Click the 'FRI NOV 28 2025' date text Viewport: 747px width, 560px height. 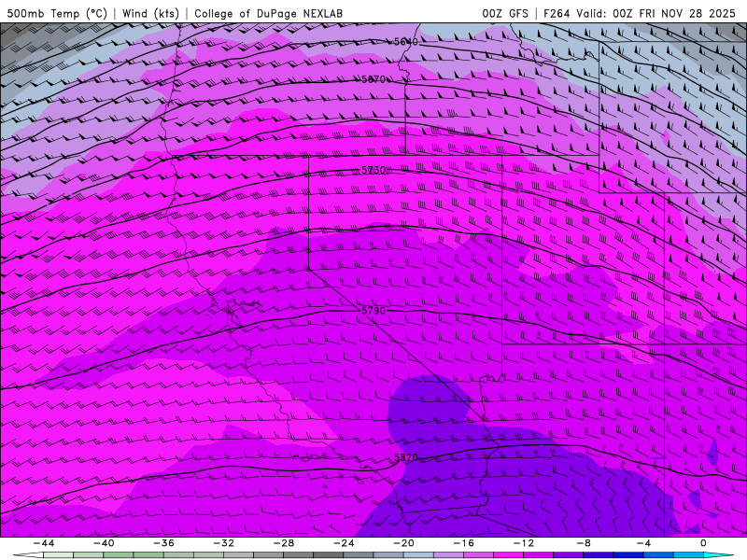point(687,13)
